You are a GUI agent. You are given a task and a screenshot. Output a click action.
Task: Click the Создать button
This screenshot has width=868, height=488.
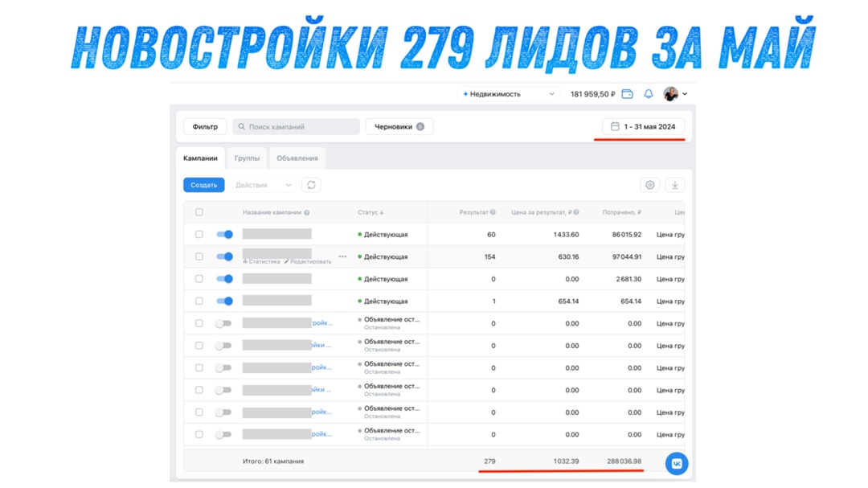point(203,185)
